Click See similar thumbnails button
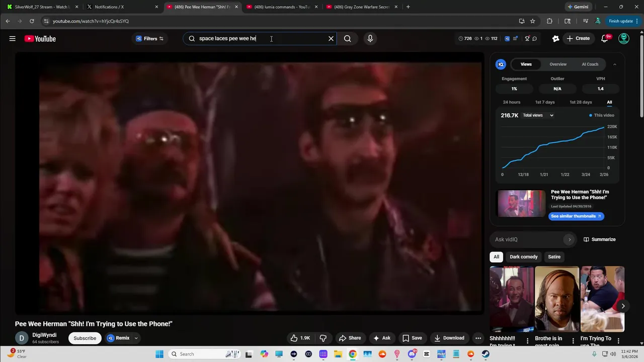This screenshot has height=362, width=644. (576, 216)
